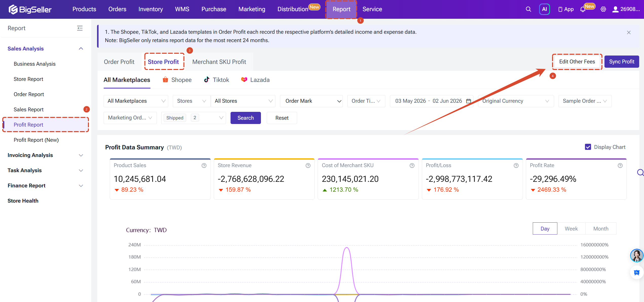
Task: Switch chart granularity to Month
Action: point(601,229)
